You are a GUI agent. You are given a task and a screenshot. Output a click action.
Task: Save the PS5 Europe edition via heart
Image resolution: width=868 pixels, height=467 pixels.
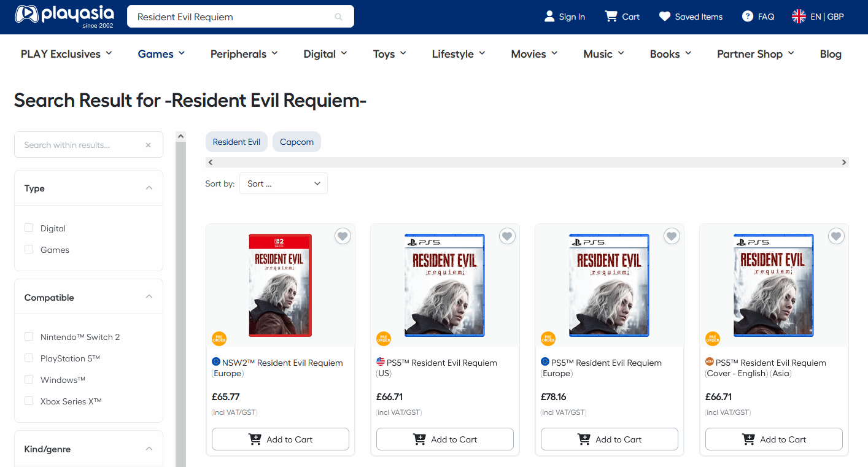pyautogui.click(x=672, y=236)
